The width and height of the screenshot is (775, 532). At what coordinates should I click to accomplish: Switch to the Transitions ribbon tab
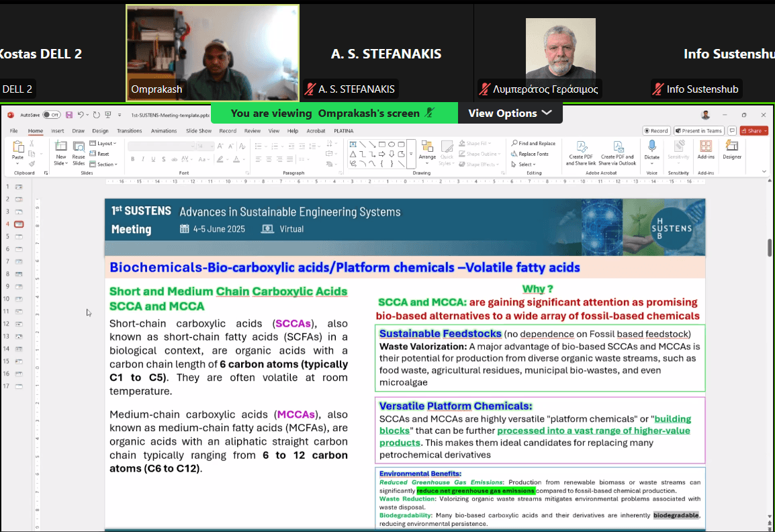pyautogui.click(x=129, y=131)
